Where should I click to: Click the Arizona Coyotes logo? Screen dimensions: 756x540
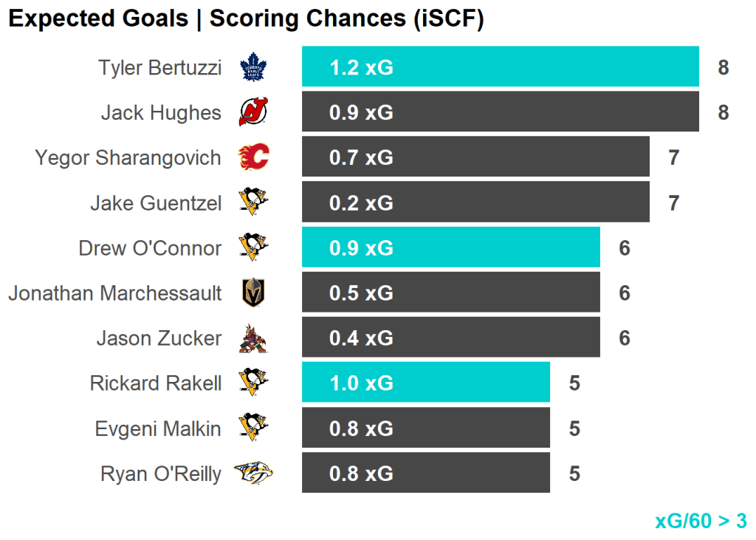pyautogui.click(x=253, y=338)
